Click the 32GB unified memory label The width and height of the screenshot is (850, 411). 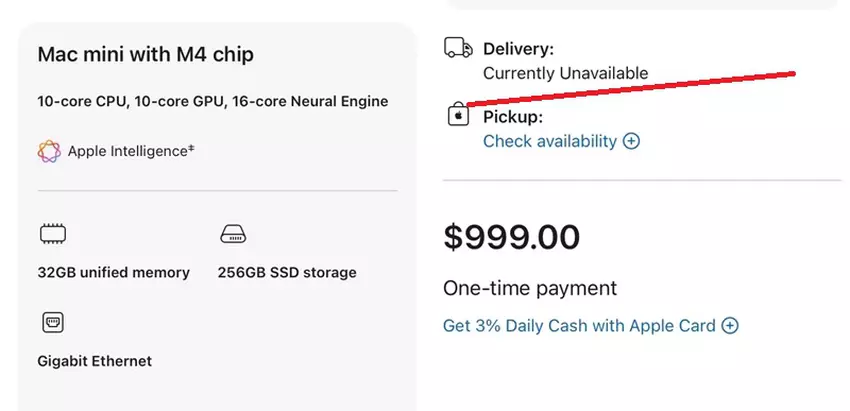(x=114, y=272)
